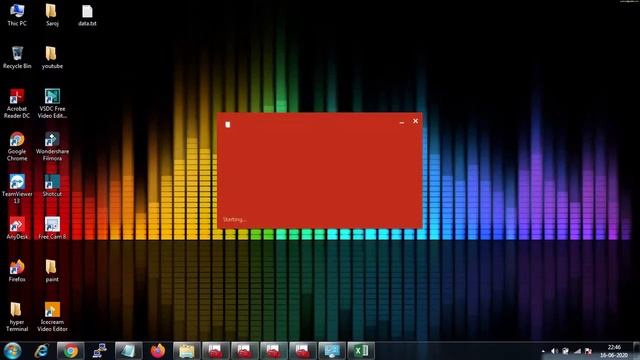Viewport: 640px width, 360px height.
Task: Click the splash window's small app icon
Action: [228, 124]
